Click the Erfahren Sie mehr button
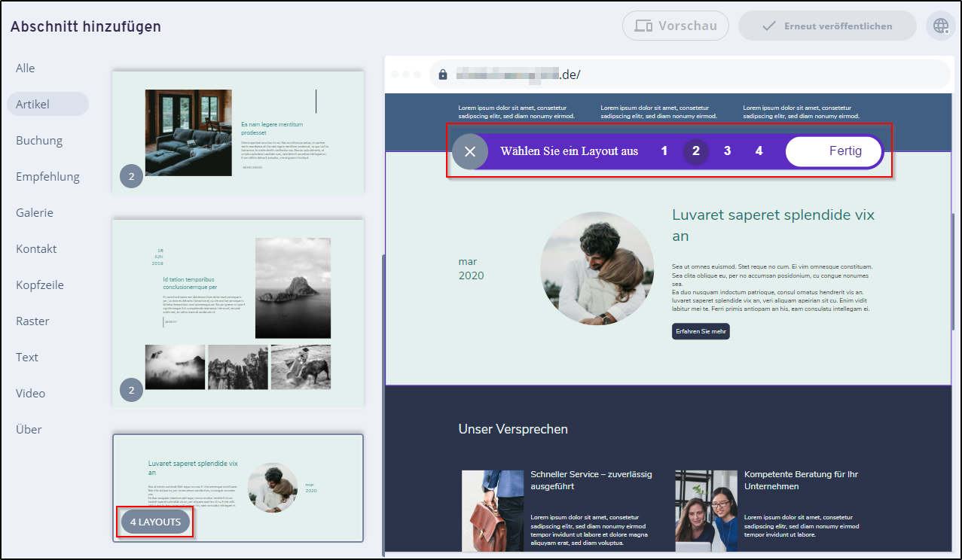 (x=701, y=331)
